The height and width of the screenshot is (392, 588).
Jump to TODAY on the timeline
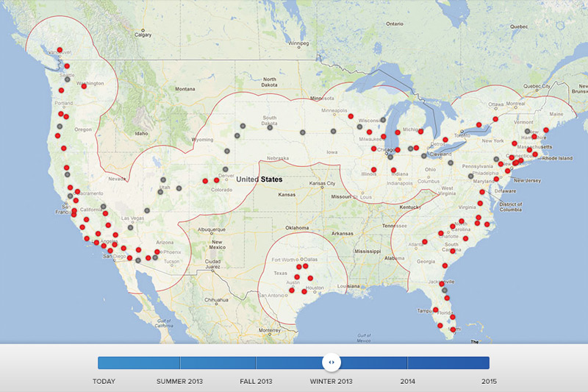tap(104, 382)
